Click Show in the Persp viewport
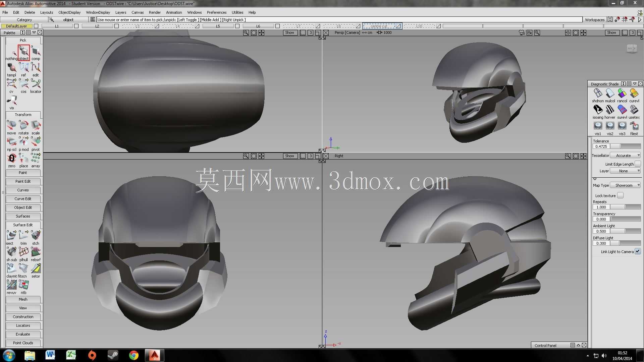Viewport: 644px width, 362px height. pos(611,33)
